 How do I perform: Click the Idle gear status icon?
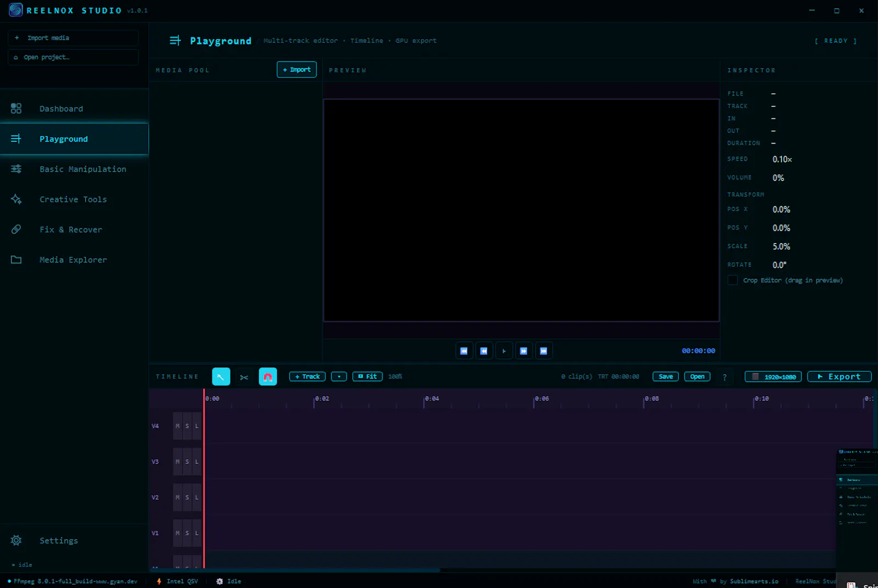[219, 581]
